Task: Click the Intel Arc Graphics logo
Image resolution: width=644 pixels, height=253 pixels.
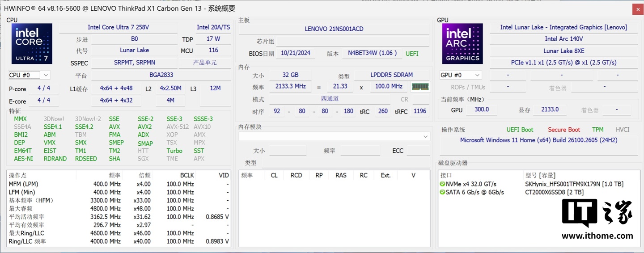Action: tap(462, 44)
